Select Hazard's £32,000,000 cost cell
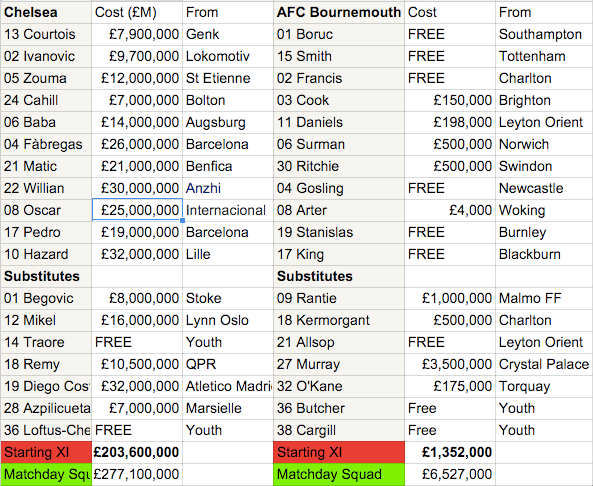Viewport: 593px width, 486px height. pos(137,254)
